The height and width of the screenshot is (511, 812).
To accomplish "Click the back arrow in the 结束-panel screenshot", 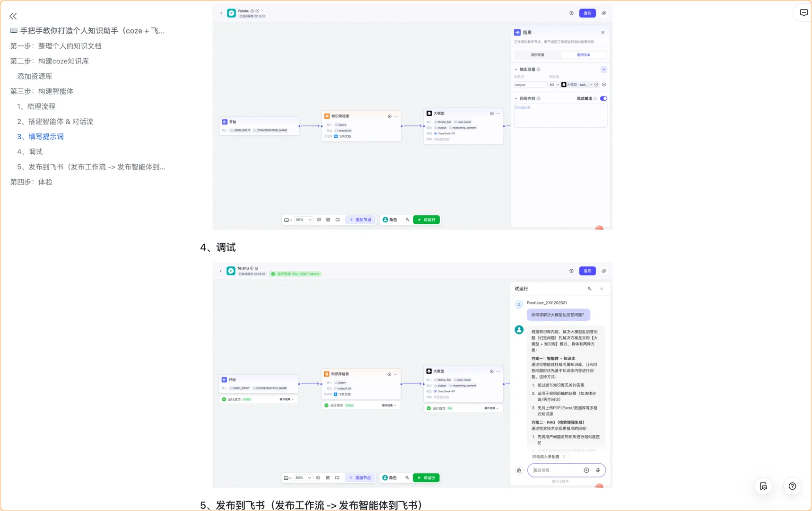I will pyautogui.click(x=221, y=13).
